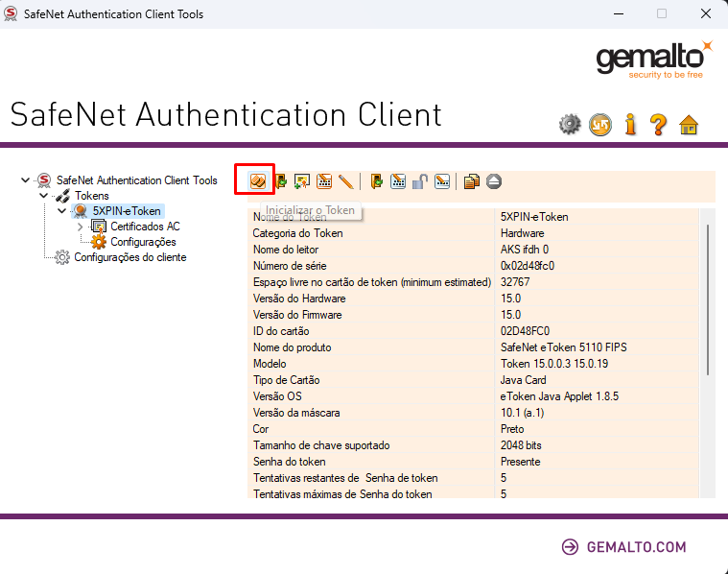
Task: Select the Número de série row
Action: coord(369,266)
